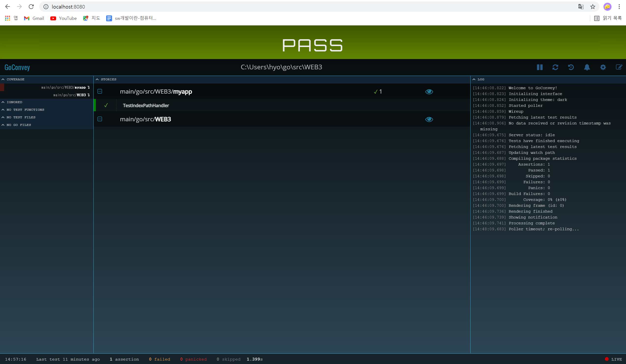Click the refresh/re-run tests icon

pyautogui.click(x=555, y=67)
